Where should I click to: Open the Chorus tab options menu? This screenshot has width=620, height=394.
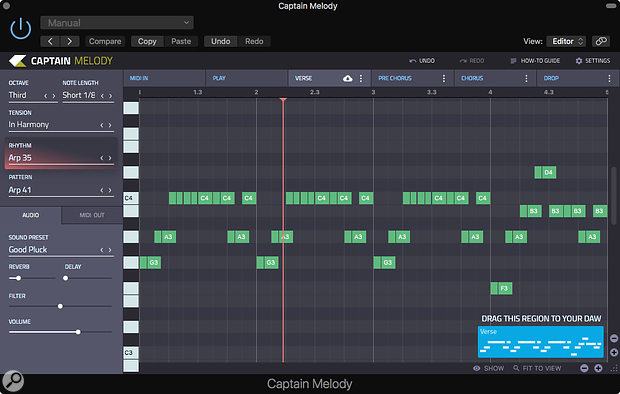[526, 78]
